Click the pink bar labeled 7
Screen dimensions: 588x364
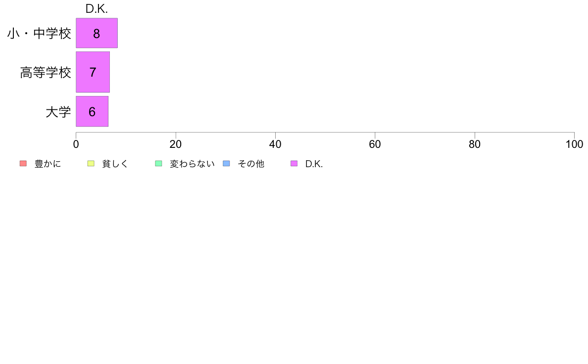point(93,72)
